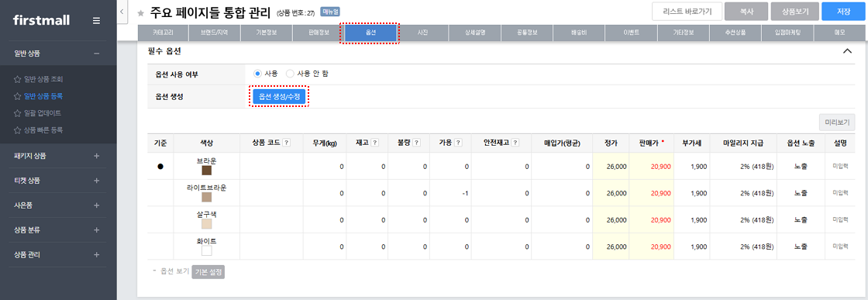
Task: Expand the 패키지 상품 sidebar group
Action: [97, 156]
